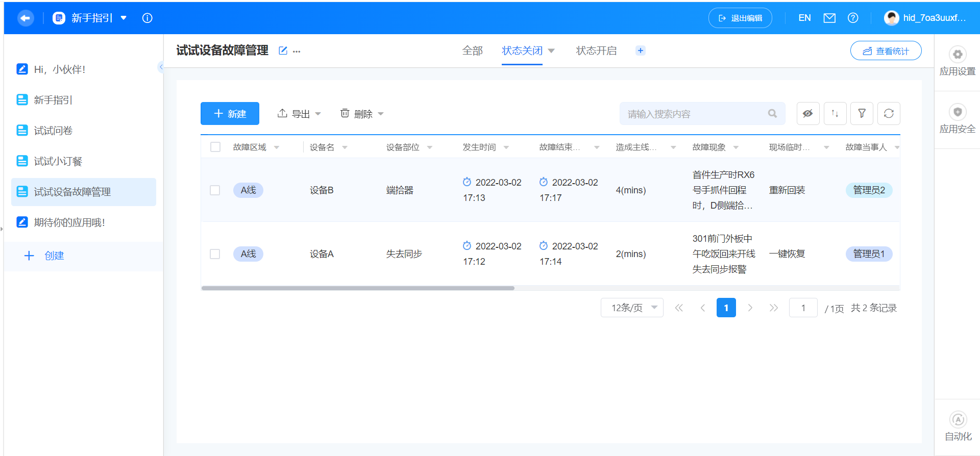Click the 管理员2 tag
The width and height of the screenshot is (980, 456).
click(869, 190)
